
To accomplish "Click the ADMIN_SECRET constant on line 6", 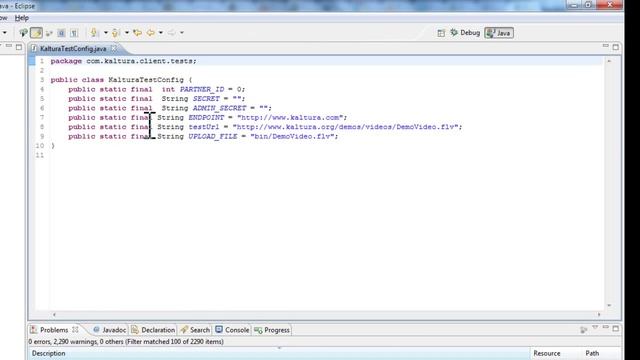I will pos(220,108).
